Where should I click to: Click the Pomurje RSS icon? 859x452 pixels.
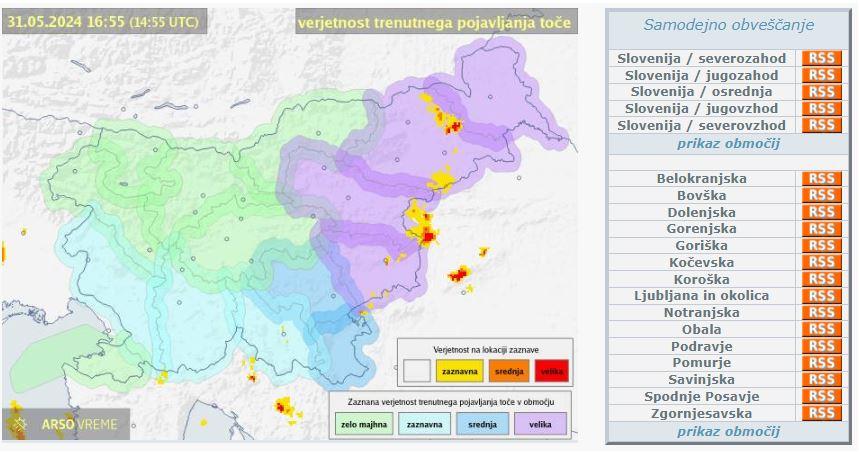coord(821,363)
